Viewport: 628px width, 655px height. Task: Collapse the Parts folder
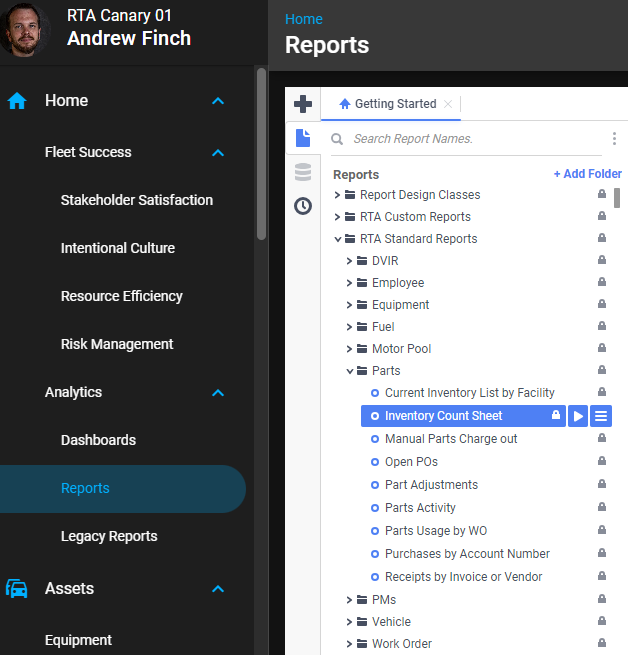(x=349, y=371)
